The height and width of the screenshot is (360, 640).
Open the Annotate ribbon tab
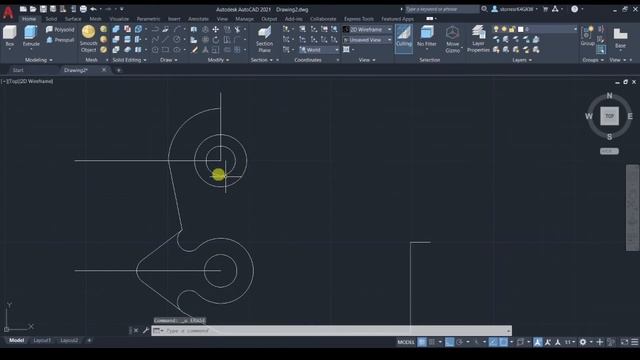(198, 19)
